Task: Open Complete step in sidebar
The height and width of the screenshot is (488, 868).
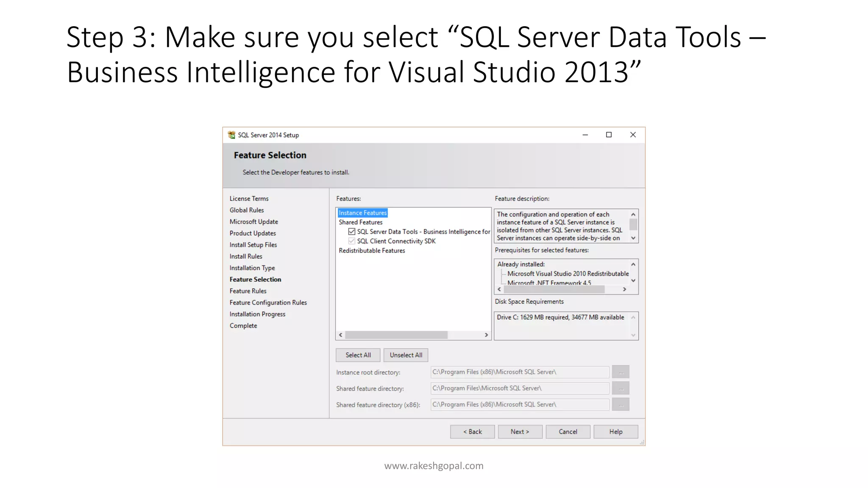Action: (x=243, y=326)
